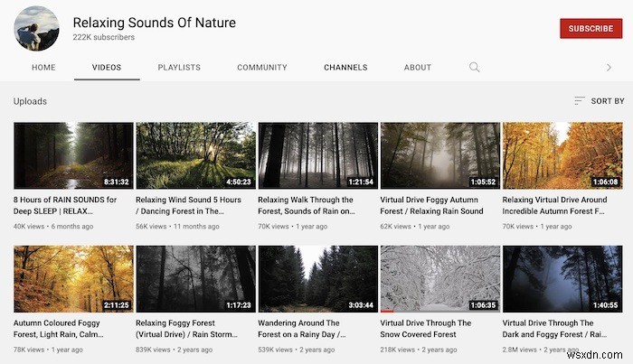Click the Sort By filter icon
The width and height of the screenshot is (633, 364).
coord(580,101)
